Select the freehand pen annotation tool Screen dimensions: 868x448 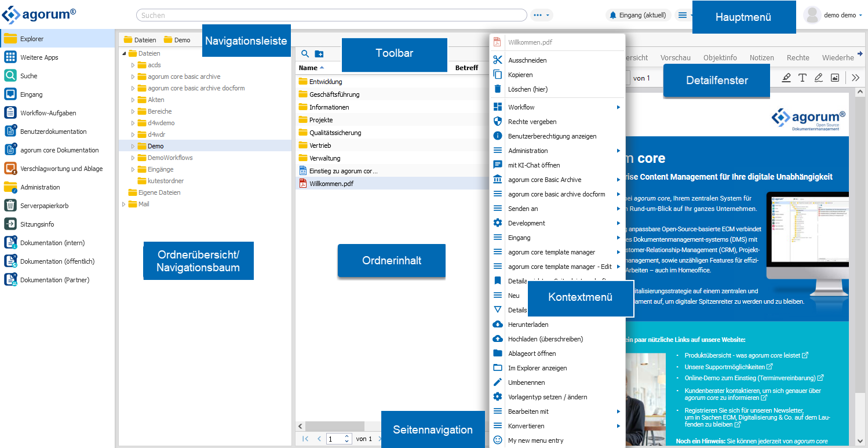(x=819, y=78)
